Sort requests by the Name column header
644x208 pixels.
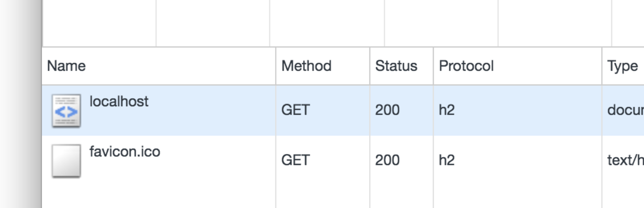(67, 66)
